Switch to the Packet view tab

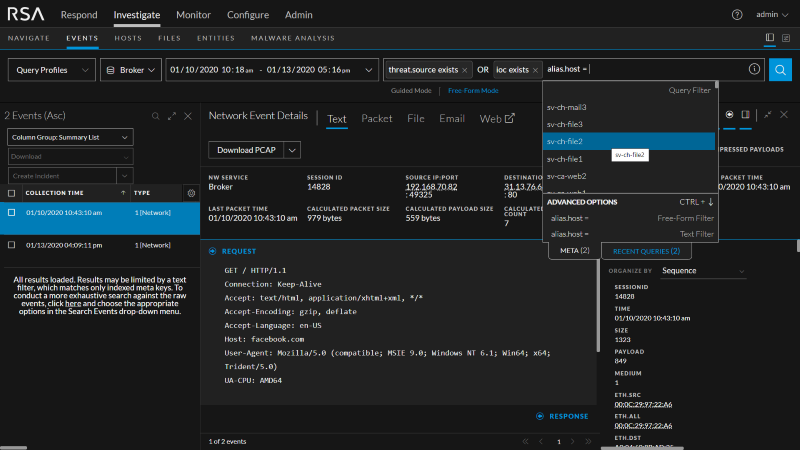click(x=377, y=118)
